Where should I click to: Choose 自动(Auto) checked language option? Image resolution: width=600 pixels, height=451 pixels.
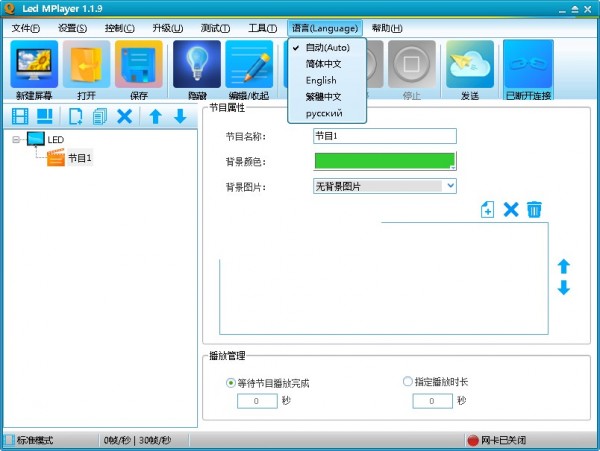[x=327, y=47]
